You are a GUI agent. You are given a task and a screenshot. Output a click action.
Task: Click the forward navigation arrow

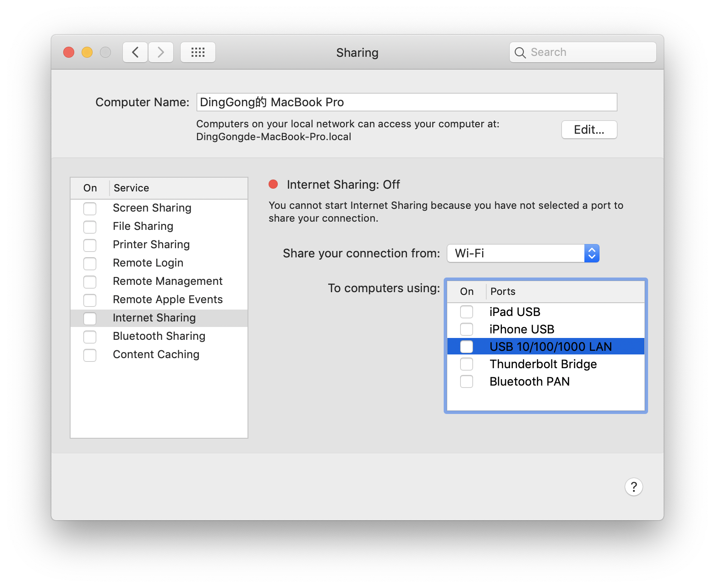161,52
